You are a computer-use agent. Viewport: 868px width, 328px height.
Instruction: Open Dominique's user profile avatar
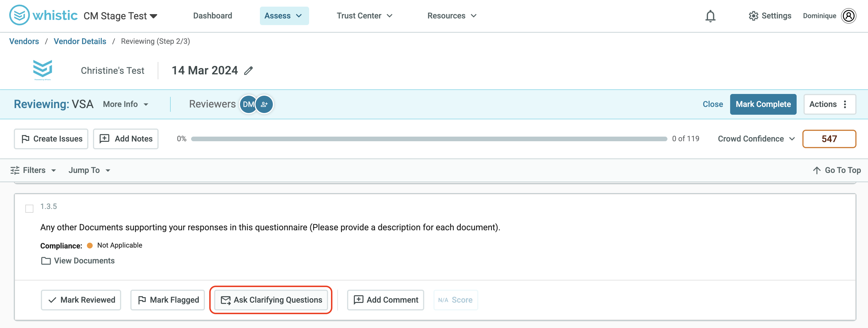848,16
